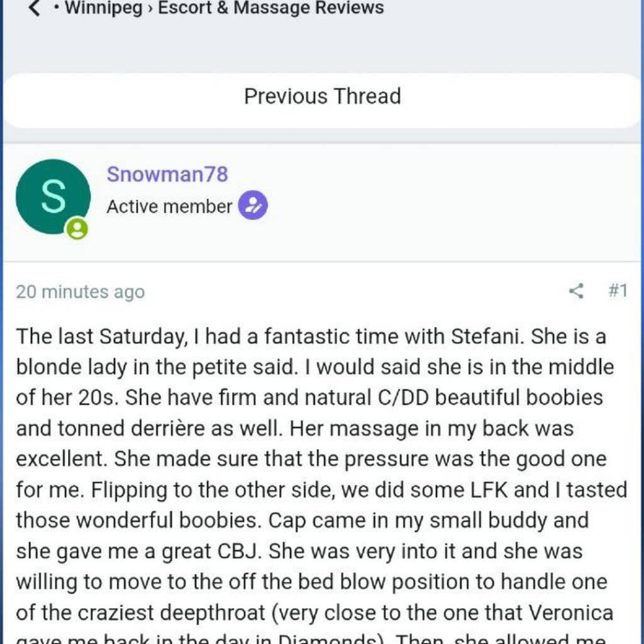Go to the Previous Thread

pyautogui.click(x=322, y=96)
